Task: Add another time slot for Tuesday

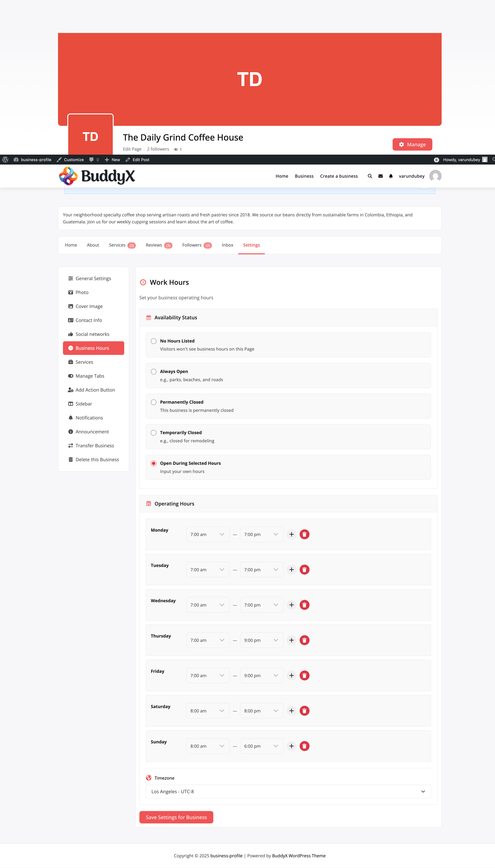Action: coord(291,569)
